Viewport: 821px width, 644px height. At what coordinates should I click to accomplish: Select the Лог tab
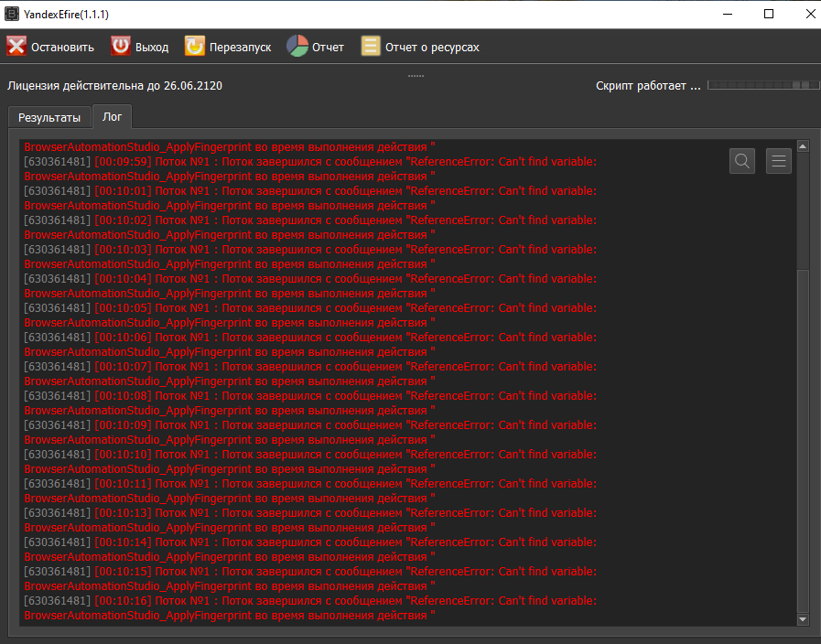(112, 117)
